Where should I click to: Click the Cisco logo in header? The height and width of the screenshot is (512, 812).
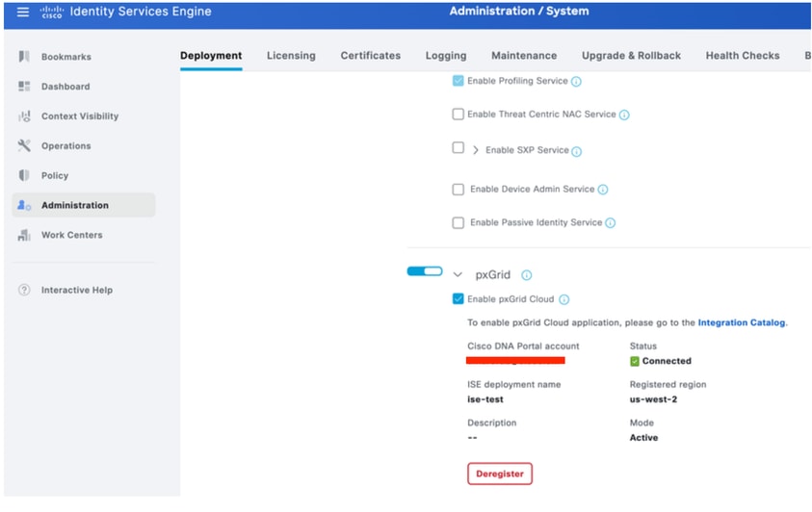pos(52,12)
